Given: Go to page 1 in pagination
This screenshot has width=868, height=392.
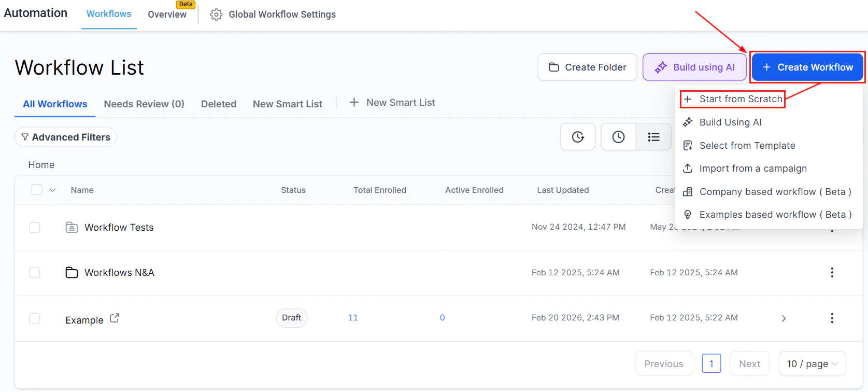Looking at the screenshot, I should [712, 363].
